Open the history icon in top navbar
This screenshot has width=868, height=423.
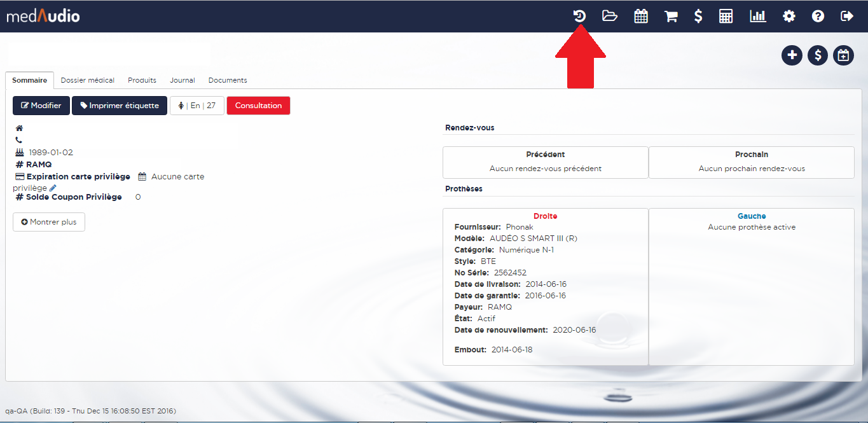tap(579, 17)
